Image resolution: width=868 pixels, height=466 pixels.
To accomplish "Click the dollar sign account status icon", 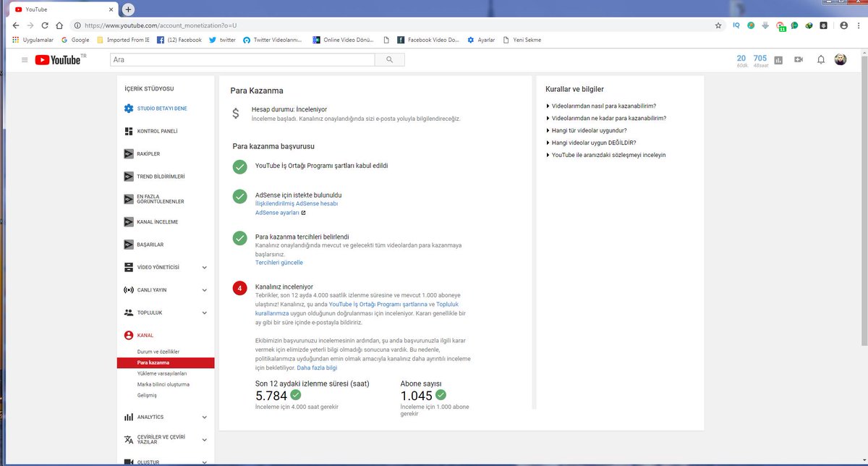I will (235, 114).
